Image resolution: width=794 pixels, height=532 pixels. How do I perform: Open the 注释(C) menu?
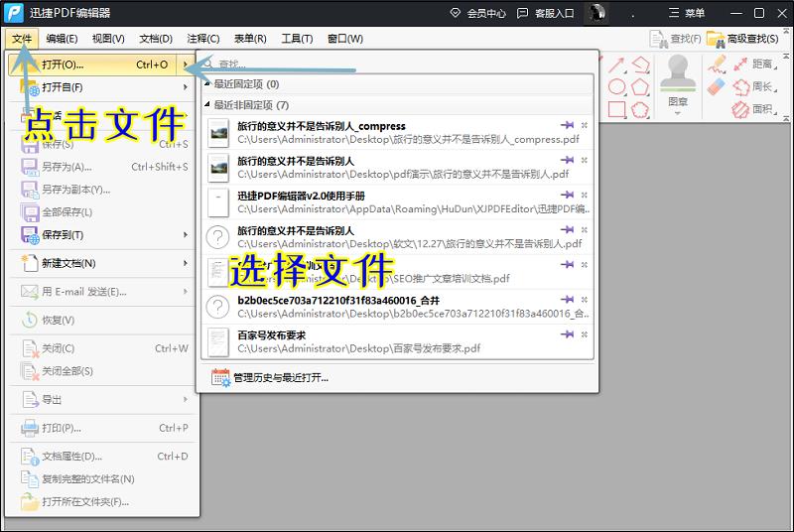pyautogui.click(x=203, y=39)
